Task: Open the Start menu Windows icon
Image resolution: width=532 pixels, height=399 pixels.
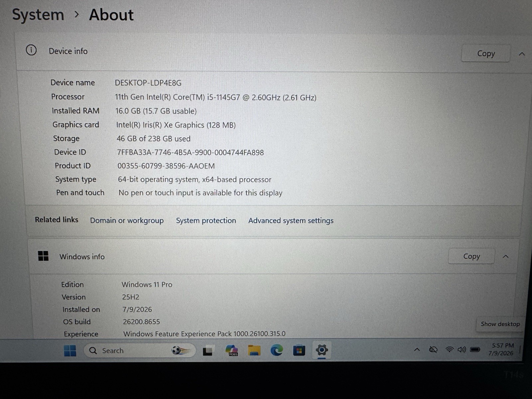Action: pyautogui.click(x=70, y=350)
